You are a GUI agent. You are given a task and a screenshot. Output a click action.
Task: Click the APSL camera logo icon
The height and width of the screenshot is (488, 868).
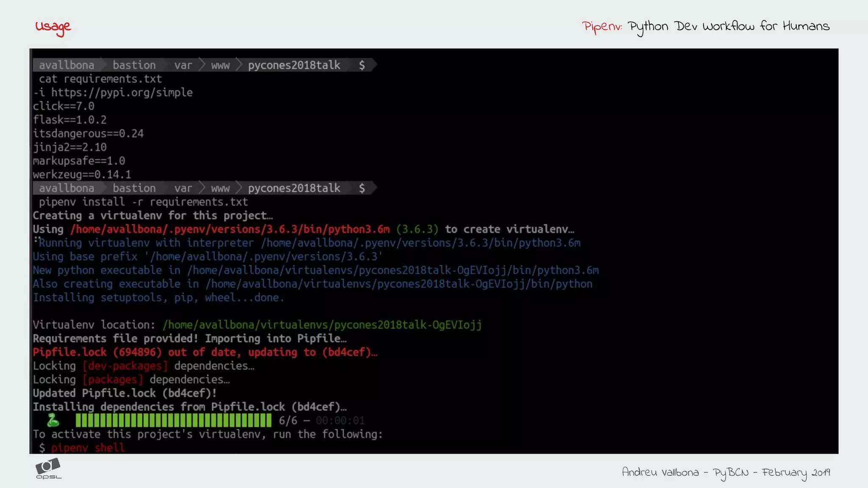pos(48,469)
